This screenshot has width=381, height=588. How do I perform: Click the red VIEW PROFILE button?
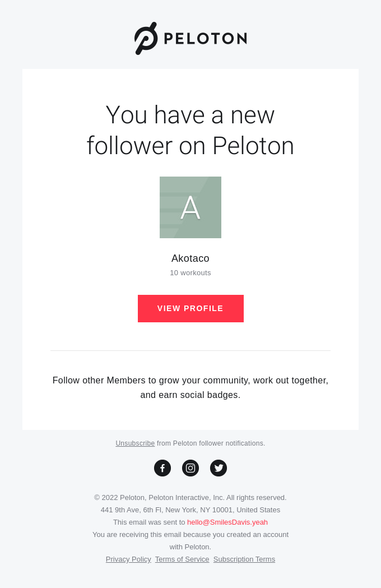pos(190,309)
